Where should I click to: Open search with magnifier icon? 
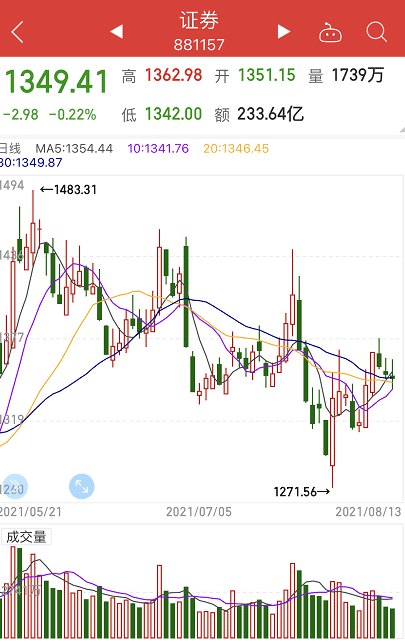(376, 32)
